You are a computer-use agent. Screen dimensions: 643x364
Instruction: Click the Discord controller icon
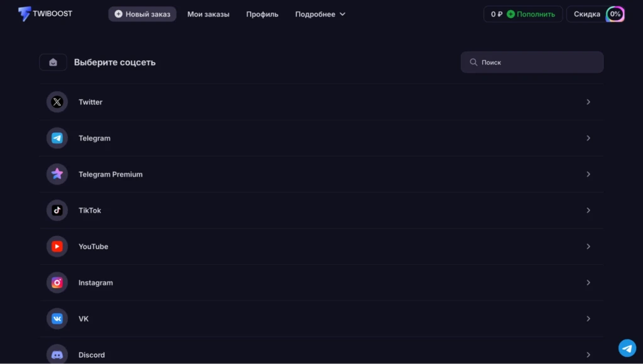57,355
